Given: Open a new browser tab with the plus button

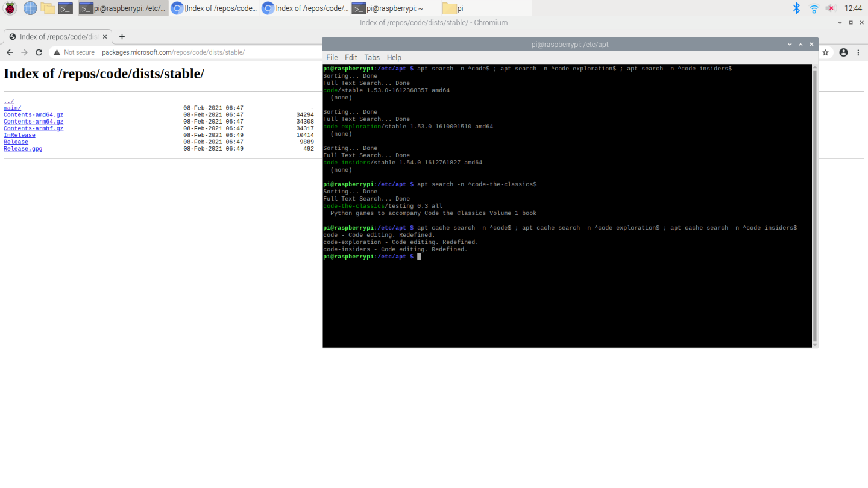Looking at the screenshot, I should (122, 36).
